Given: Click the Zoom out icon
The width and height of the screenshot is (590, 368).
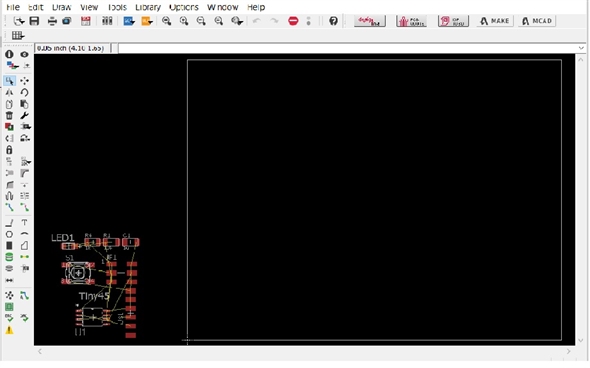Looking at the screenshot, I should [201, 21].
